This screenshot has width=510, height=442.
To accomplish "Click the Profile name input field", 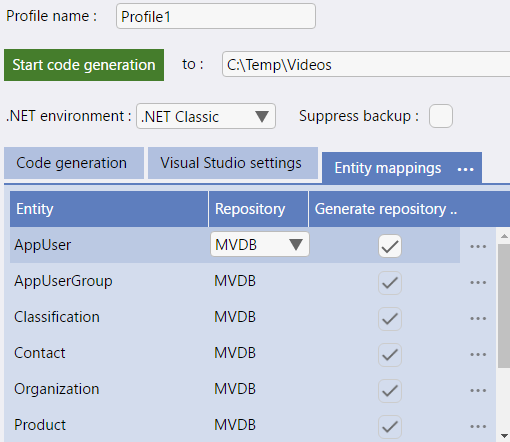I will point(216,16).
